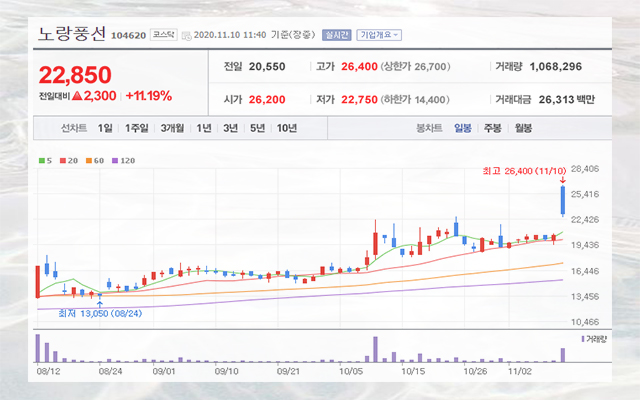Switch to 주봉 candlestick chart
This screenshot has width=640, height=400.
click(493, 128)
